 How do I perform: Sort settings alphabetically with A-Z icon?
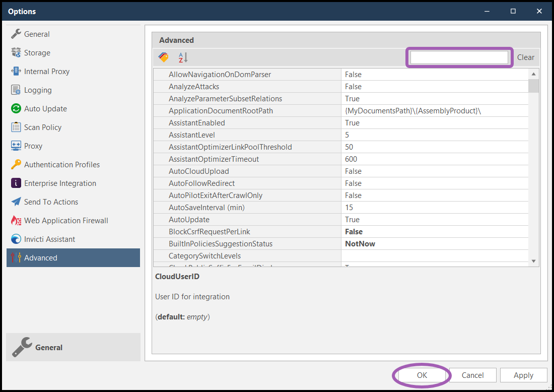tap(181, 57)
